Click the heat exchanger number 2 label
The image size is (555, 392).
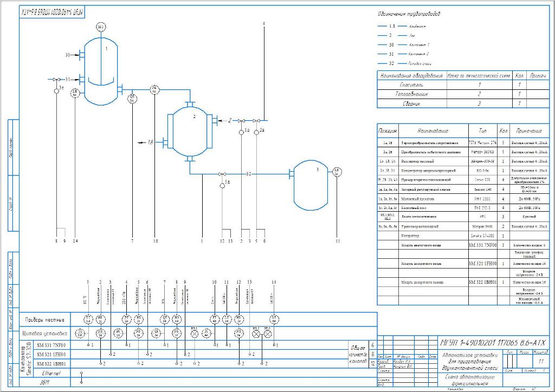click(194, 116)
